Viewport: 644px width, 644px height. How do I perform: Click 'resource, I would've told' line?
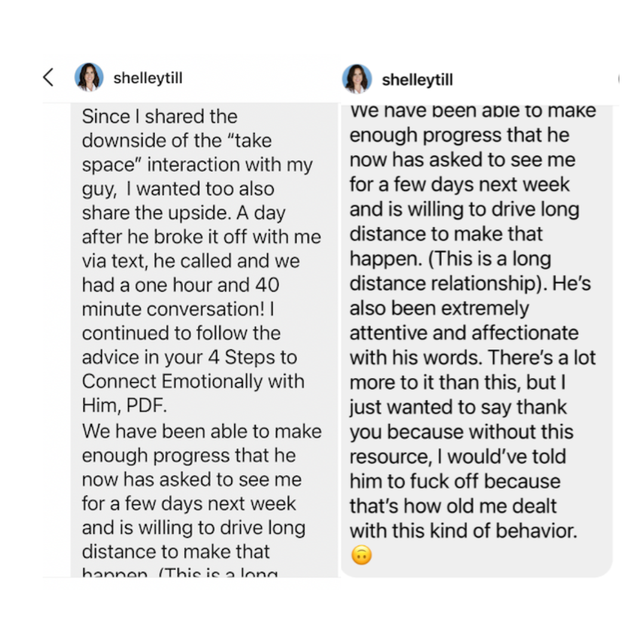[458, 456]
